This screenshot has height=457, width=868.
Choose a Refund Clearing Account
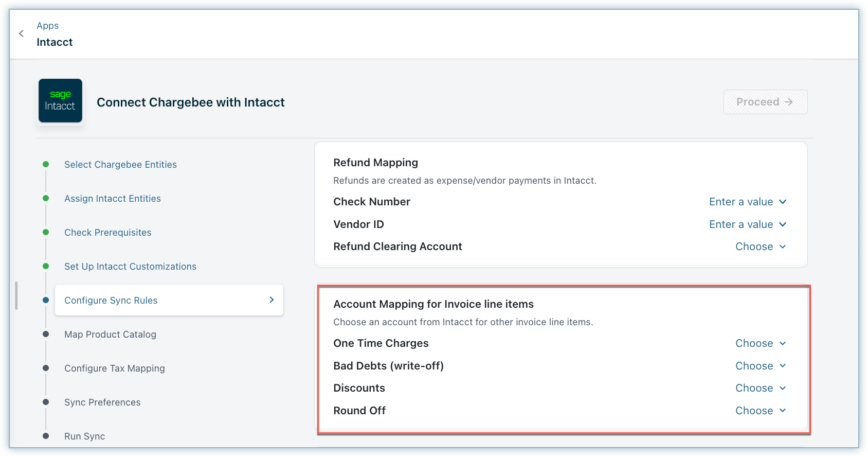pos(760,247)
